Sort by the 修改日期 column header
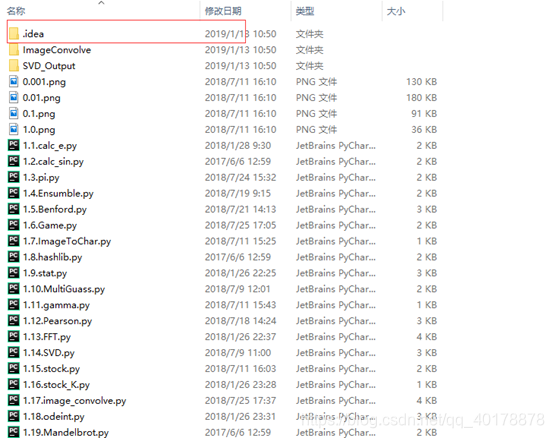Image resolution: width=554 pixels, height=438 pixels. click(223, 11)
